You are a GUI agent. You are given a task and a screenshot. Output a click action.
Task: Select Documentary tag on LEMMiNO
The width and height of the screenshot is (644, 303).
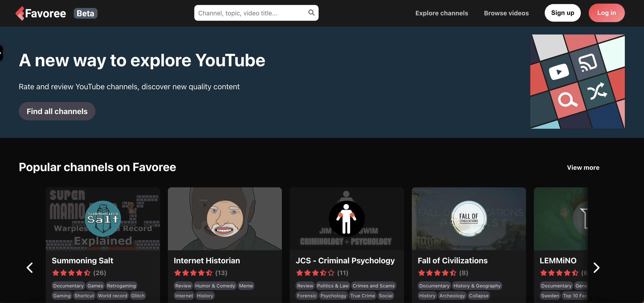(556, 285)
